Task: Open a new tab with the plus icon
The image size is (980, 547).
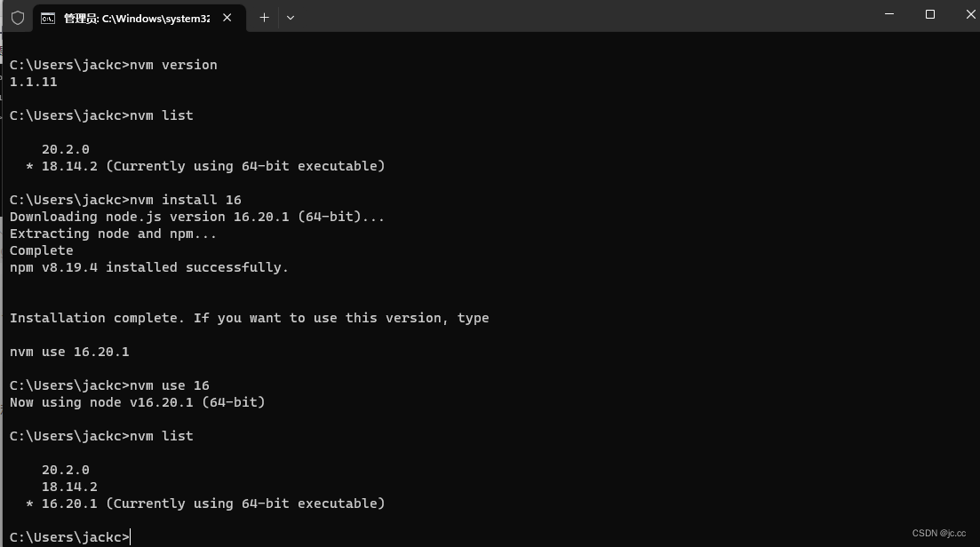Action: [264, 17]
